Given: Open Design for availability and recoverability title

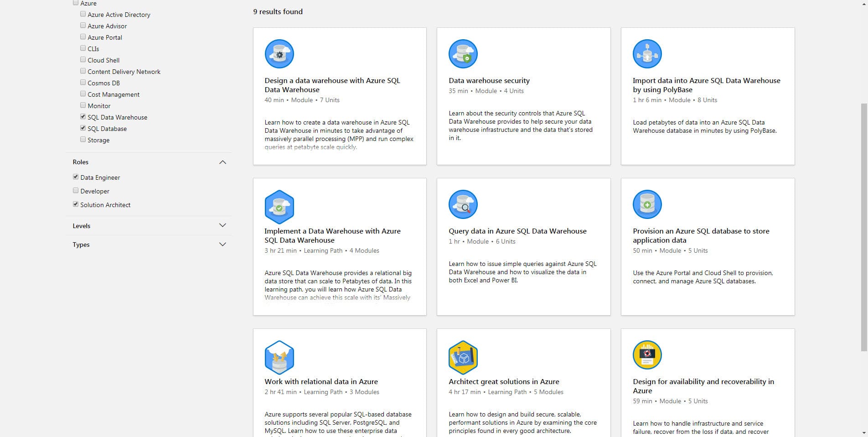Looking at the screenshot, I should click(x=703, y=386).
